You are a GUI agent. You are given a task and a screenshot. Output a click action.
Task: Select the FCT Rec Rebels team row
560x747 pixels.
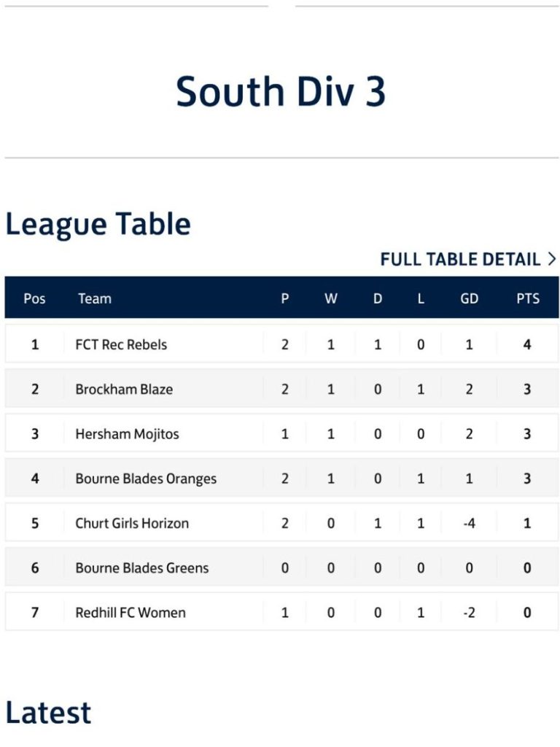[121, 344]
